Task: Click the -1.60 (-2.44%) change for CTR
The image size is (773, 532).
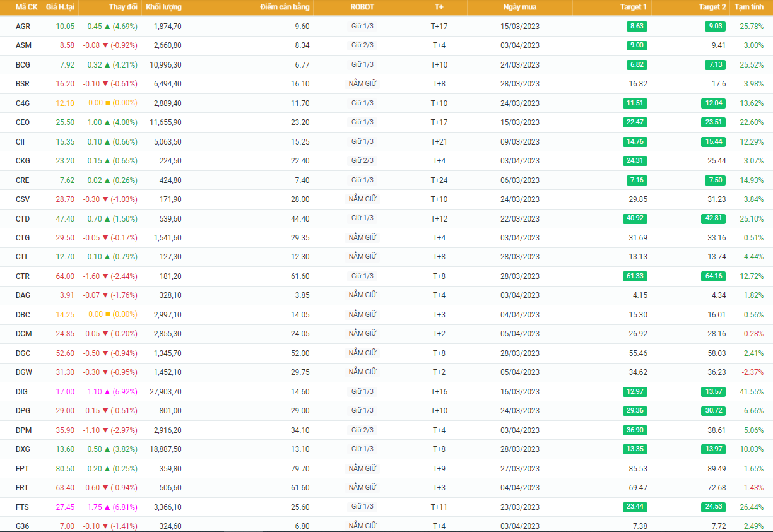Action: pyautogui.click(x=110, y=276)
